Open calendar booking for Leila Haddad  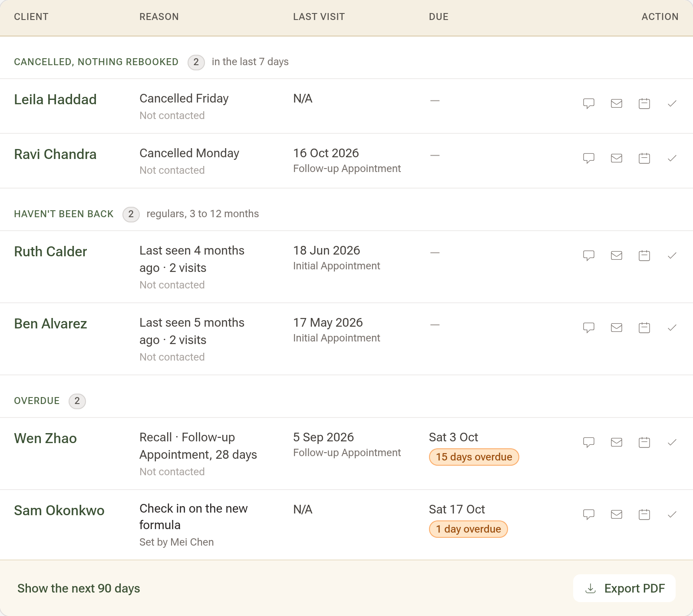tap(644, 103)
